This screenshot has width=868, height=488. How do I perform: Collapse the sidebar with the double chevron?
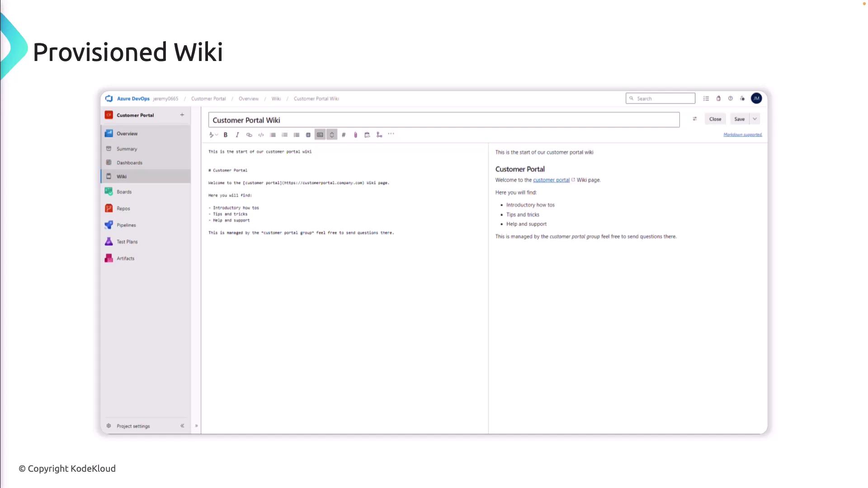(x=182, y=426)
